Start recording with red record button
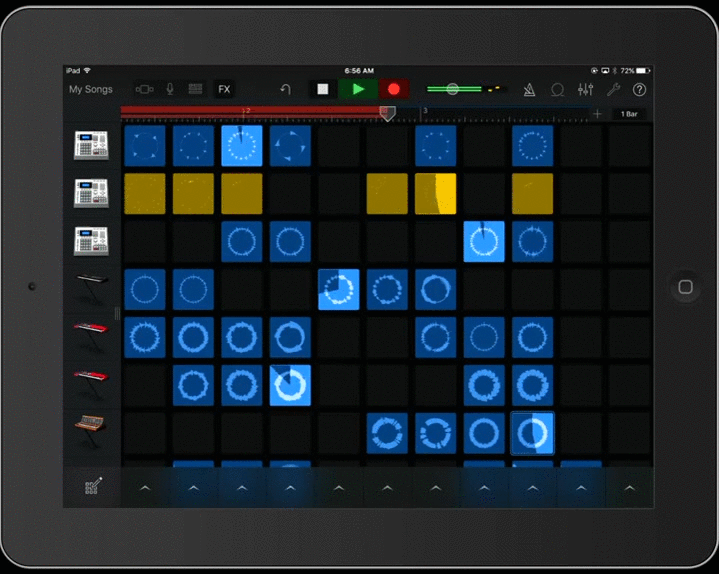This screenshot has height=574, width=719. coord(393,89)
